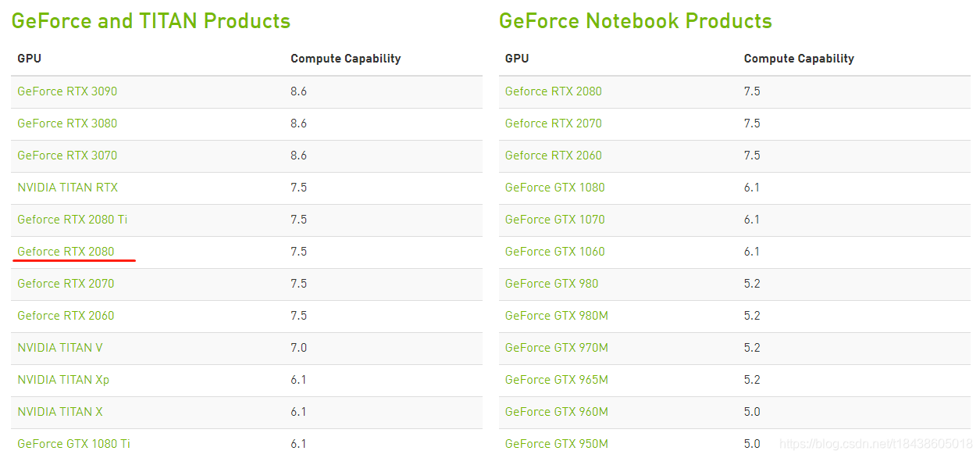Open the GeForce GTX 1080 Ti link
This screenshot has height=458, width=980.
click(74, 444)
